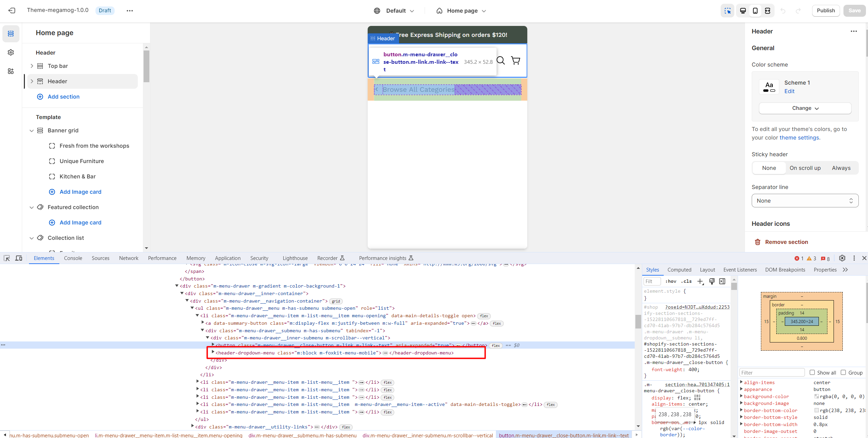The width and height of the screenshot is (868, 438).
Task: Set sticky header to Always
Action: coord(841,168)
